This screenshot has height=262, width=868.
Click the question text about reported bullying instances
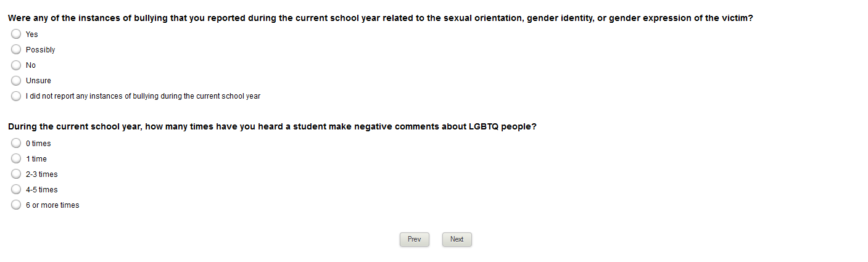(x=380, y=18)
